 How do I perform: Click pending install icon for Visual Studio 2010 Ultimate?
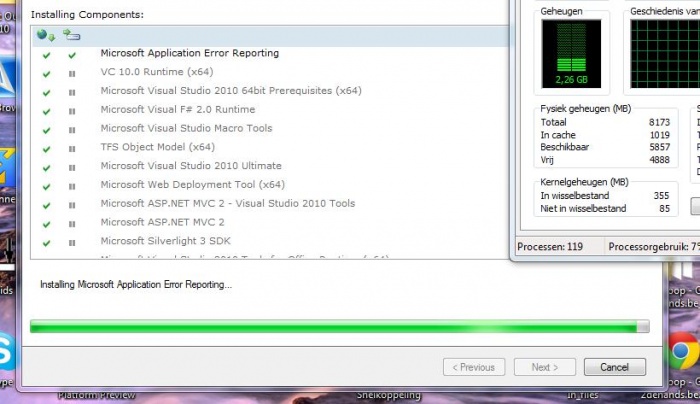point(72,168)
